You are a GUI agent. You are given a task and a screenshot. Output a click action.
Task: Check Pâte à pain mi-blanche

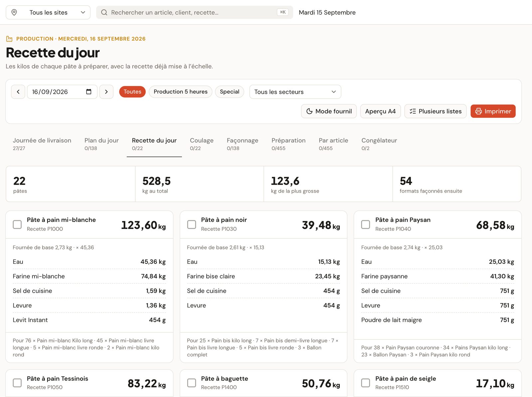(17, 225)
